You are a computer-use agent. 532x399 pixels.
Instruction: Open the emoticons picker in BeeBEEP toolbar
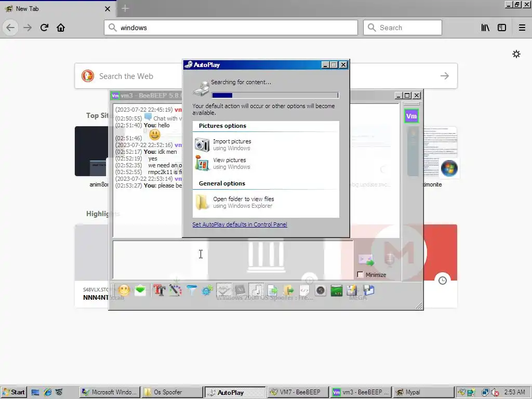tap(124, 290)
